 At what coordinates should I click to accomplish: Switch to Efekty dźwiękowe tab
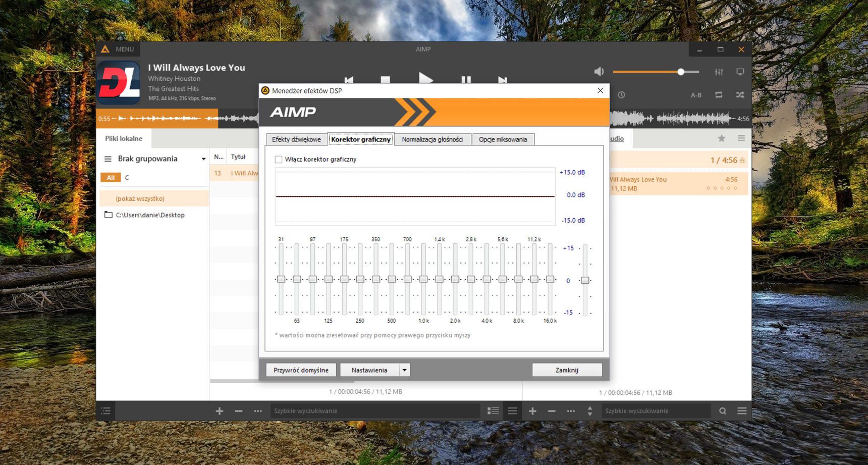tap(296, 139)
